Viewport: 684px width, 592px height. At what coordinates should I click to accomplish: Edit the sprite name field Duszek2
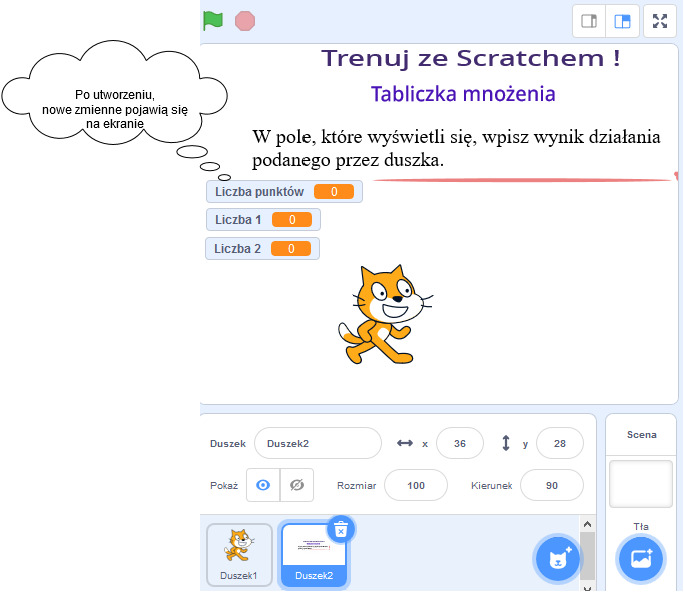(x=318, y=443)
